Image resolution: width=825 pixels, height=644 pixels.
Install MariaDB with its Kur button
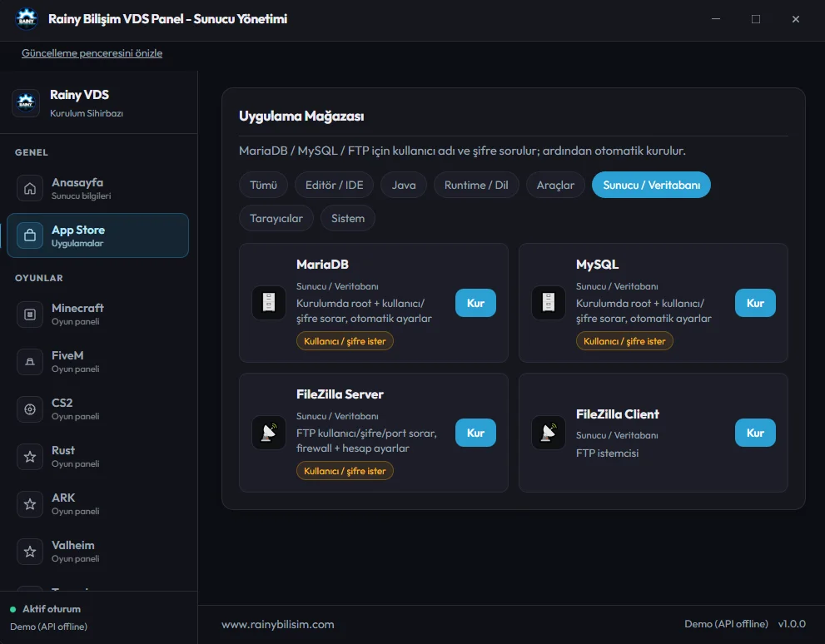(475, 303)
